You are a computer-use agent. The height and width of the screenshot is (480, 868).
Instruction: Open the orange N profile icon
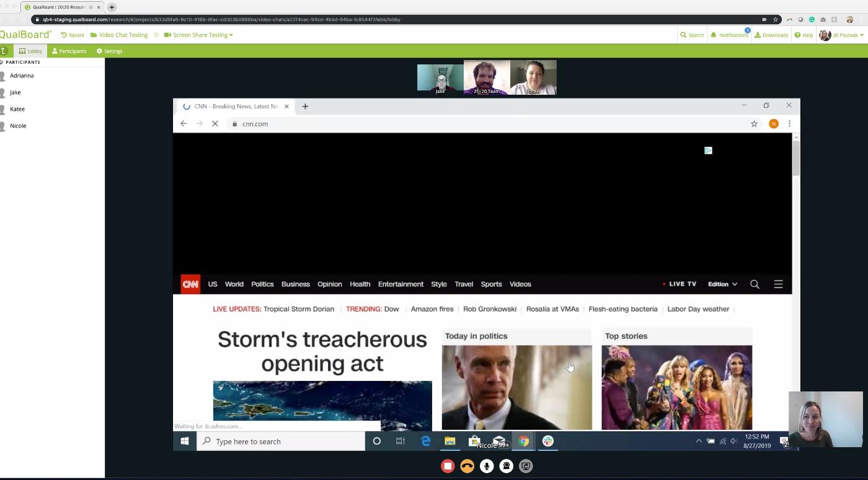point(773,124)
